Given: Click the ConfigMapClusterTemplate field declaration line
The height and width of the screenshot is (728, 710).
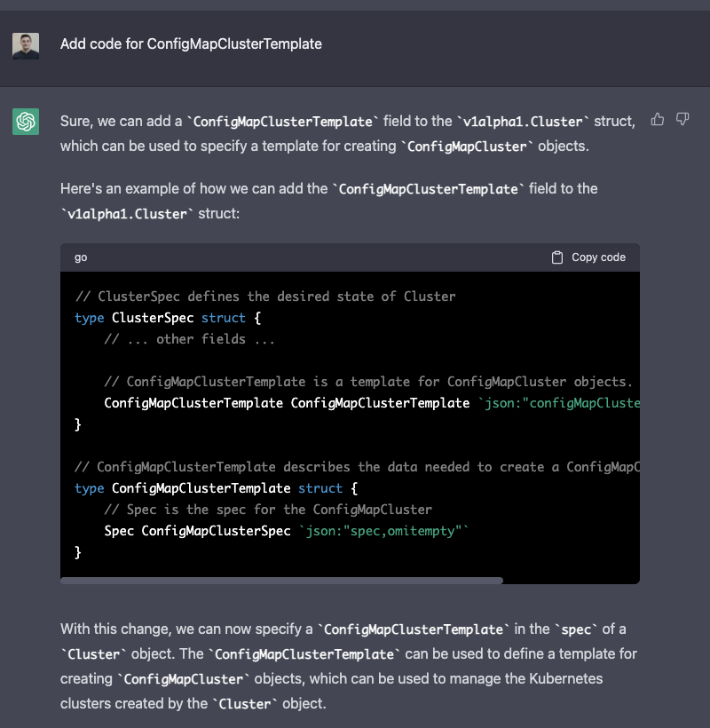Looking at the screenshot, I should click(x=372, y=403).
